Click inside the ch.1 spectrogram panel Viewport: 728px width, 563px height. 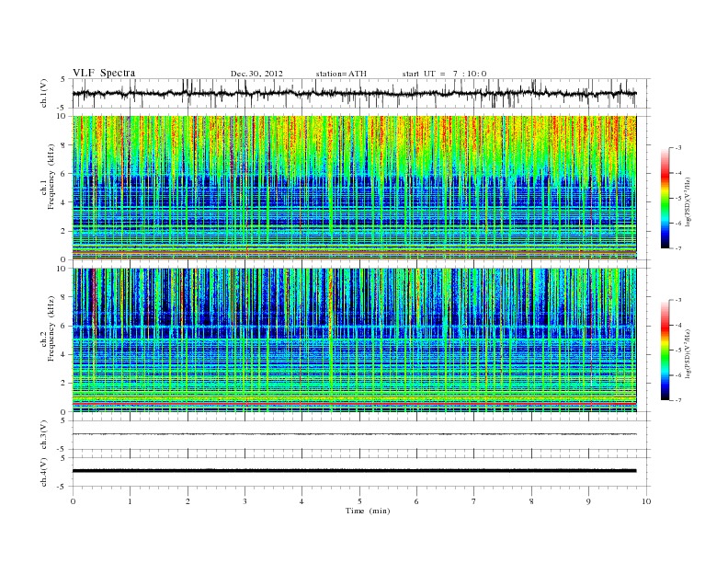[x=354, y=188]
